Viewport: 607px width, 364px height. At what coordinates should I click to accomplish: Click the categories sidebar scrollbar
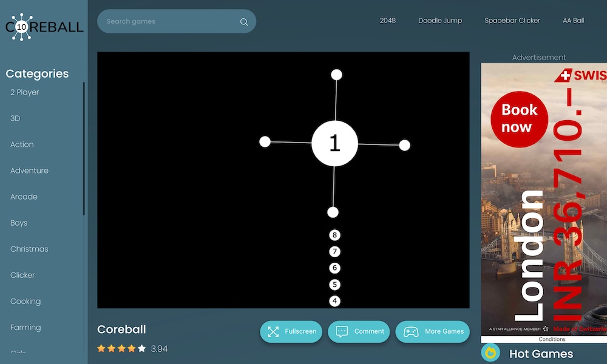[x=84, y=149]
